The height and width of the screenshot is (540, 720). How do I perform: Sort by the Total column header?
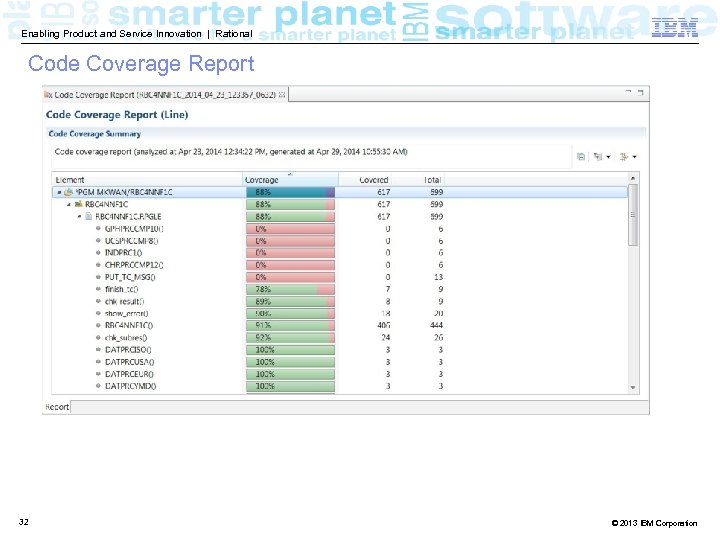click(x=418, y=180)
